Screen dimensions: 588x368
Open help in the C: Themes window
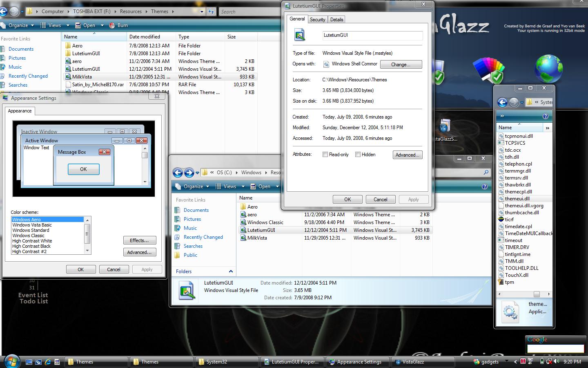tap(485, 186)
